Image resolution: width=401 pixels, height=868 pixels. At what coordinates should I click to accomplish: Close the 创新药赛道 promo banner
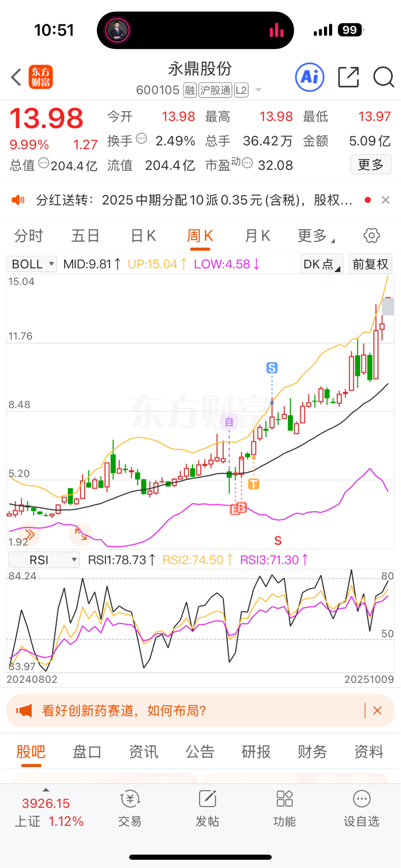point(378,711)
